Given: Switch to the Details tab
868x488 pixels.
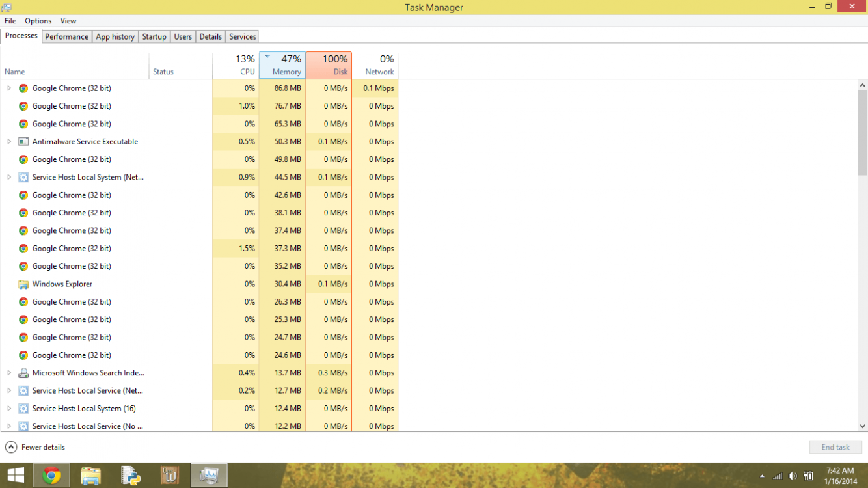Looking at the screenshot, I should pos(211,37).
